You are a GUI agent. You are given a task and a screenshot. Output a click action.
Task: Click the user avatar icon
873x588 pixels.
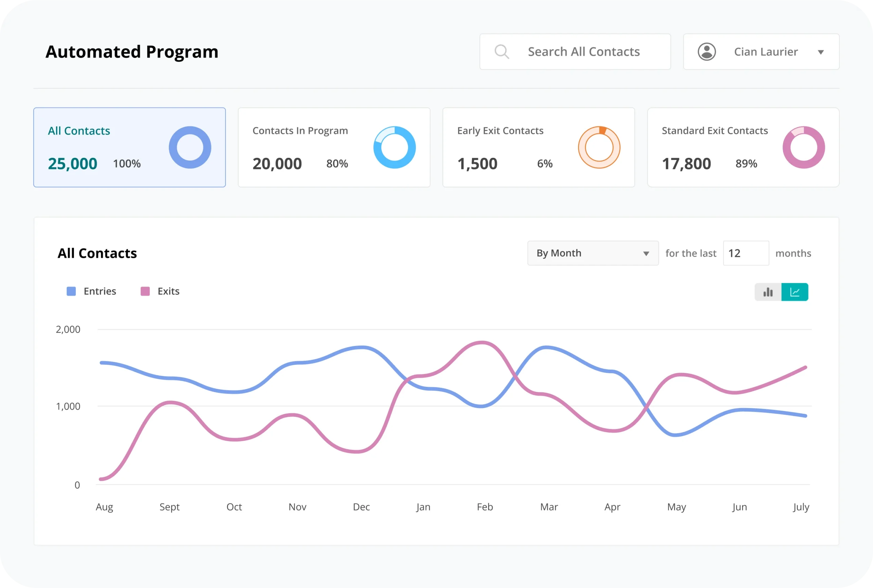pos(707,52)
